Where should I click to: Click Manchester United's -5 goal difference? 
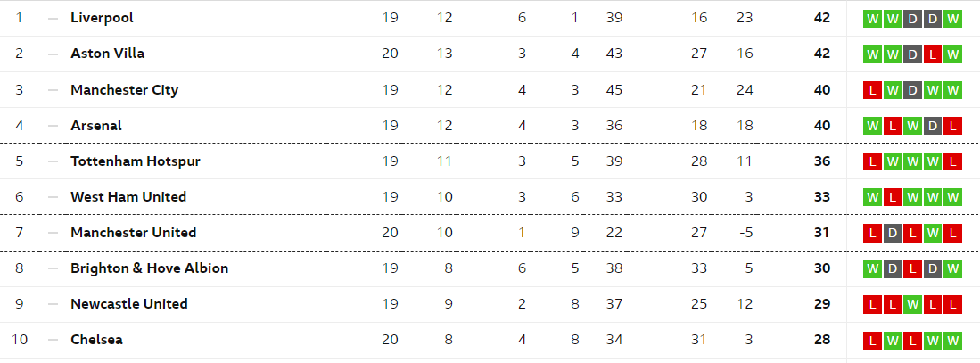[x=745, y=233]
